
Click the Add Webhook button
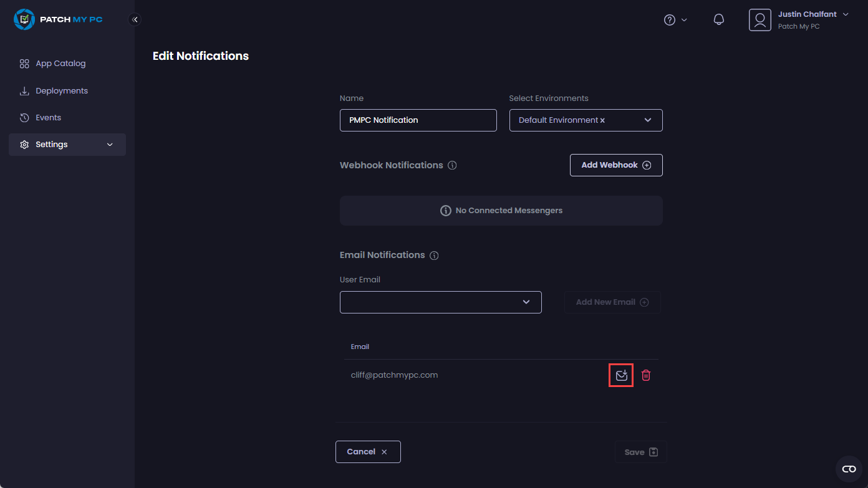click(x=615, y=165)
